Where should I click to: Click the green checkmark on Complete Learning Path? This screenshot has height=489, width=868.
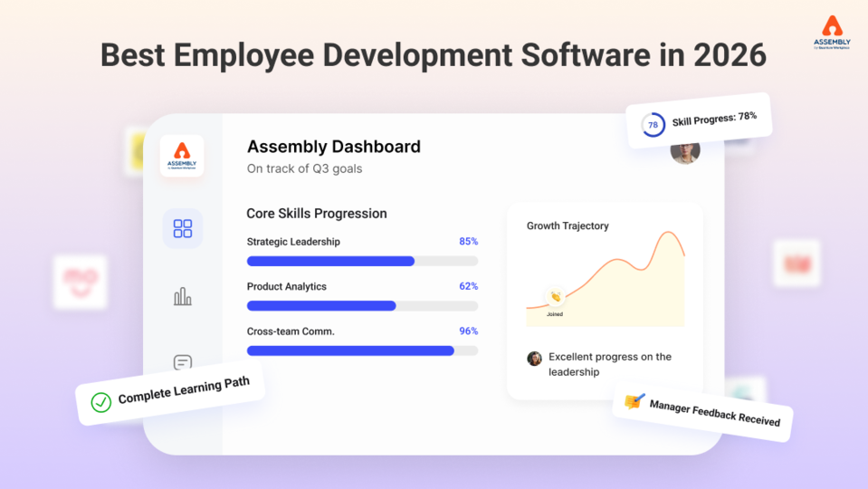pyautogui.click(x=101, y=402)
